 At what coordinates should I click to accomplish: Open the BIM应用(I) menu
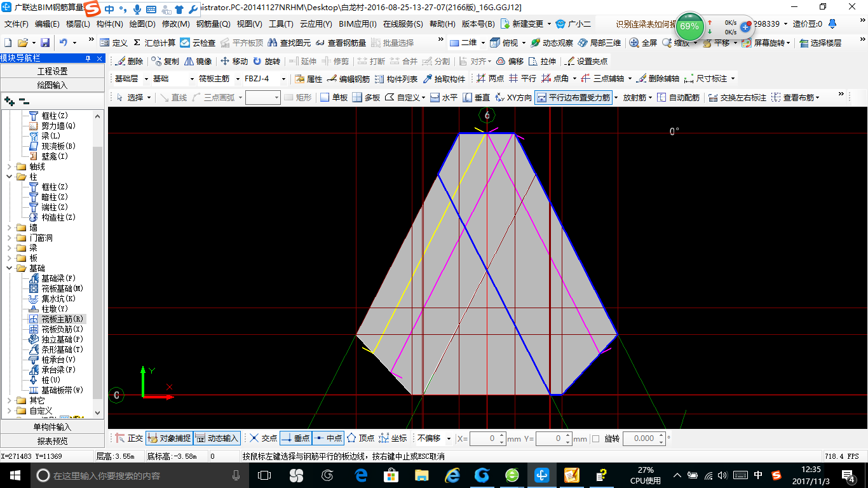coord(357,24)
